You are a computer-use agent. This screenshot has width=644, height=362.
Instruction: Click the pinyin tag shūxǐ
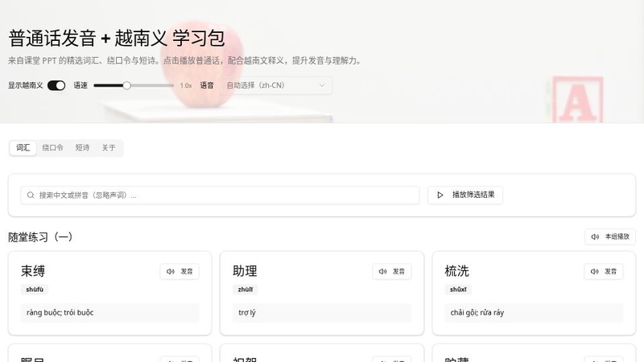[458, 290]
